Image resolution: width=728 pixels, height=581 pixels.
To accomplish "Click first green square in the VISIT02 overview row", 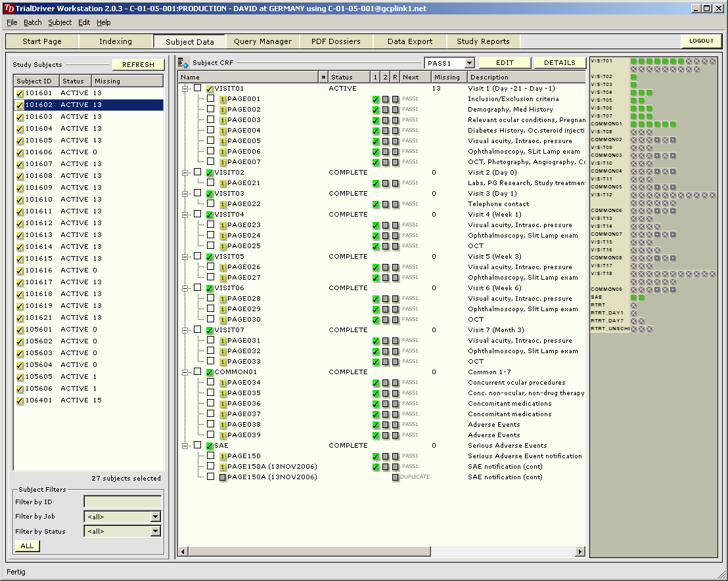I will pos(633,77).
